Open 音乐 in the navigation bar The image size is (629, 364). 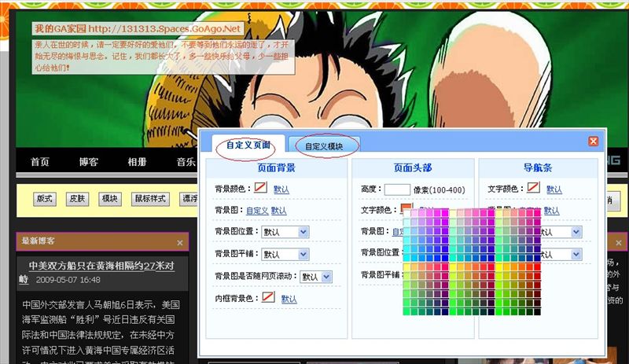[x=186, y=162]
